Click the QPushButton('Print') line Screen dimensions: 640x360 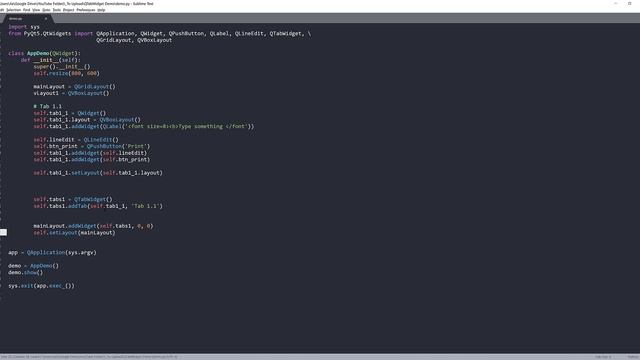click(92, 146)
